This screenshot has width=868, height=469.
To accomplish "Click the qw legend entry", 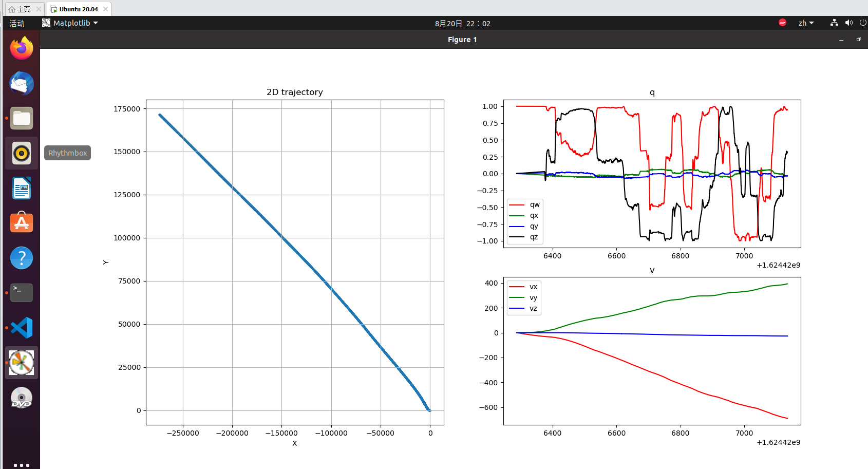I will pos(525,204).
